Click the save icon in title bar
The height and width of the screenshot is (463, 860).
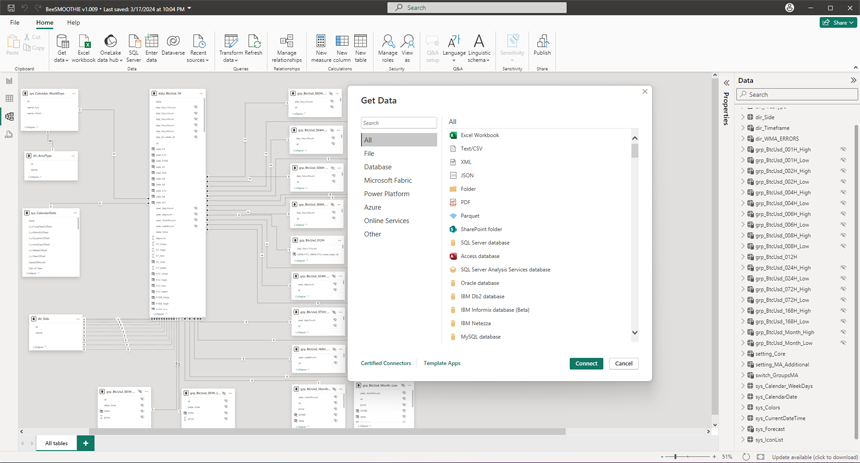[x=10, y=8]
